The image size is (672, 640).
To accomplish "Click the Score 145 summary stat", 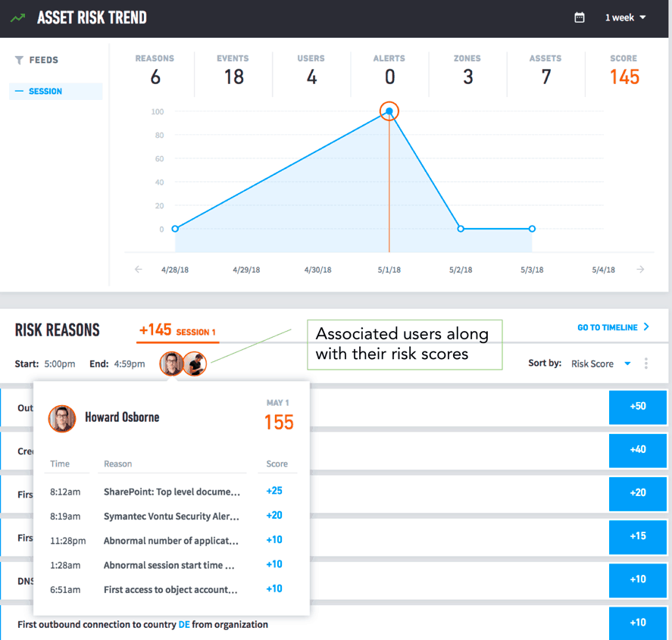I will (624, 70).
